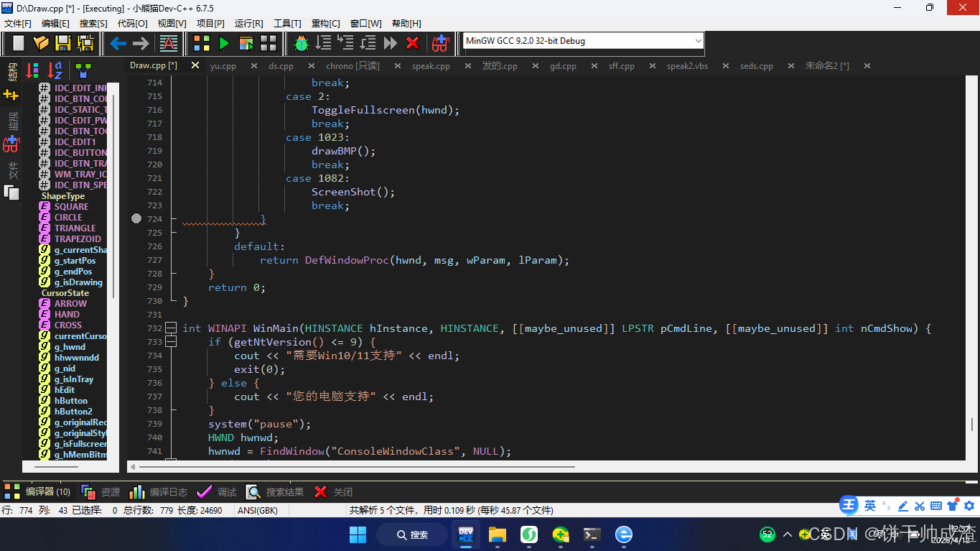Click the gray four-squares Rebuild All icon
Image resolution: width=980 pixels, height=551 pixels.
(x=269, y=43)
